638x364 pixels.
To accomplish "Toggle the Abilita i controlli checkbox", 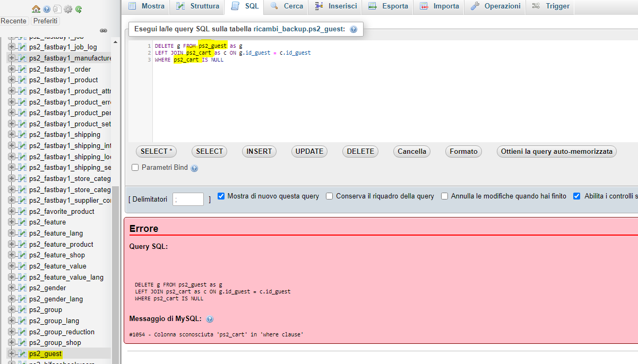I will point(577,196).
